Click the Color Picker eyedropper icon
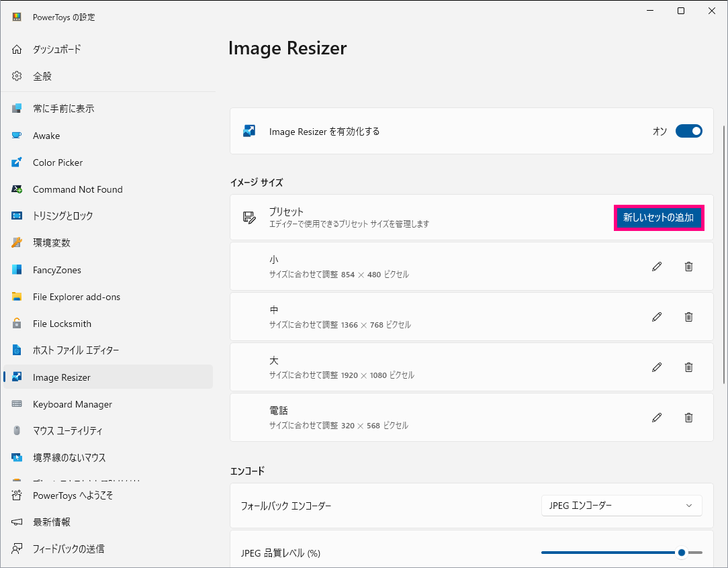728x568 pixels. pos(17,162)
